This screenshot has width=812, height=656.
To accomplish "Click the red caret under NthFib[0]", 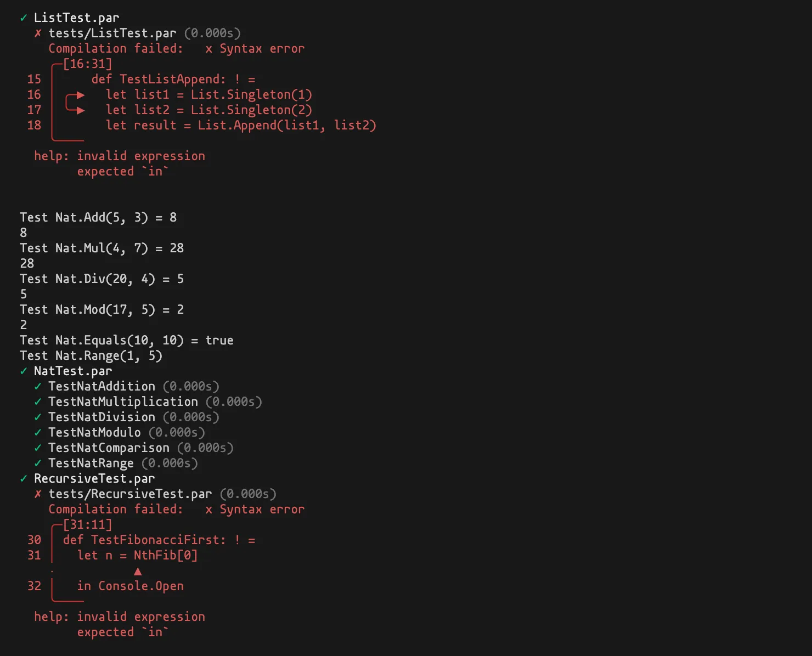I will [x=138, y=572].
